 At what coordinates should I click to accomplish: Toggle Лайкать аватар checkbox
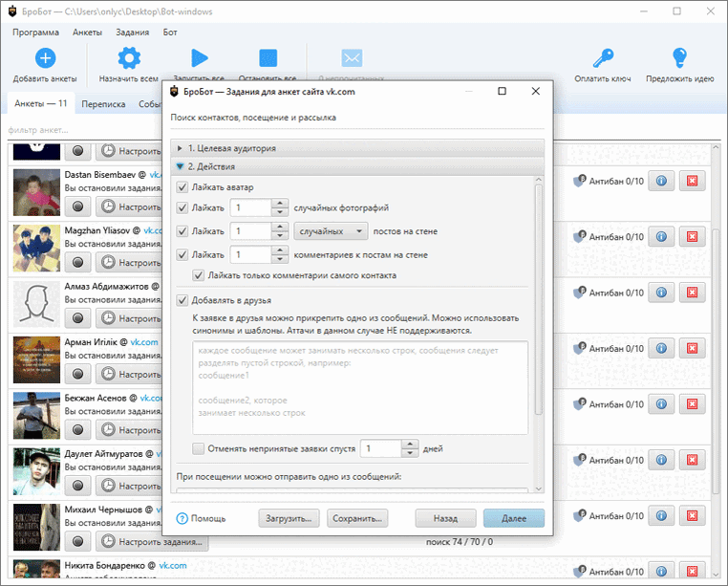click(182, 187)
